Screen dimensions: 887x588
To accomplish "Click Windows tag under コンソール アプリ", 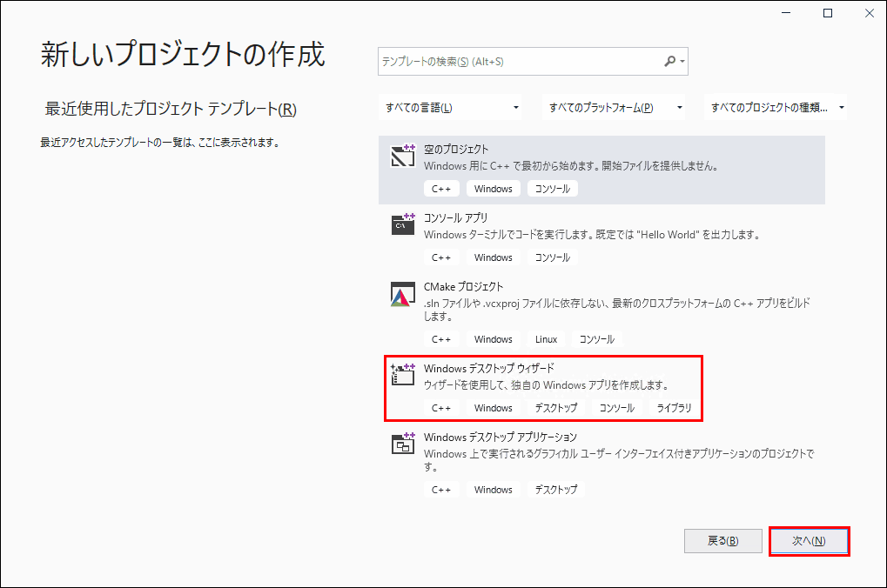I will pos(494,257).
